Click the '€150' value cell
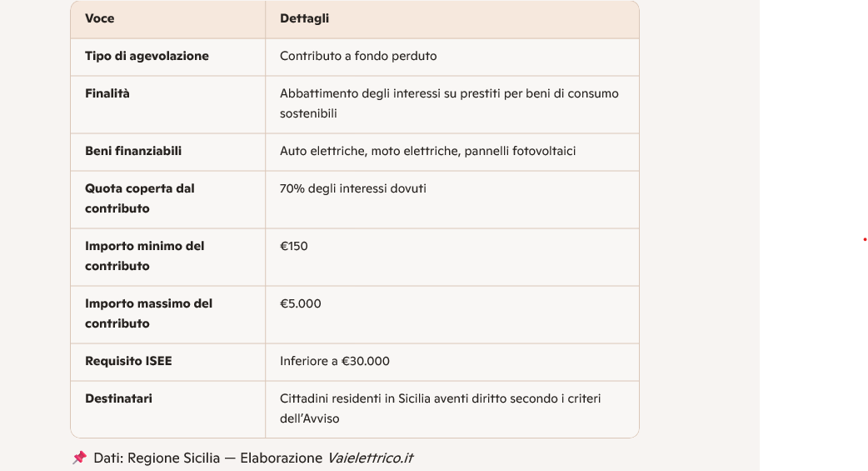The height and width of the screenshot is (471, 868). coord(294,246)
